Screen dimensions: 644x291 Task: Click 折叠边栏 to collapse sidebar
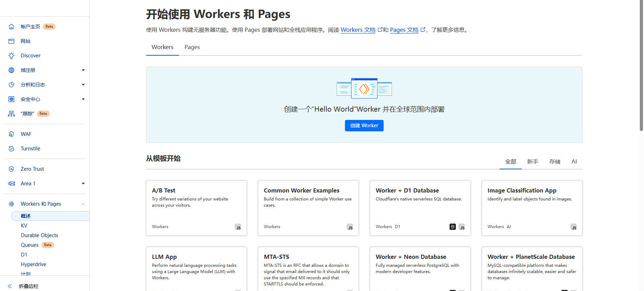point(29,286)
